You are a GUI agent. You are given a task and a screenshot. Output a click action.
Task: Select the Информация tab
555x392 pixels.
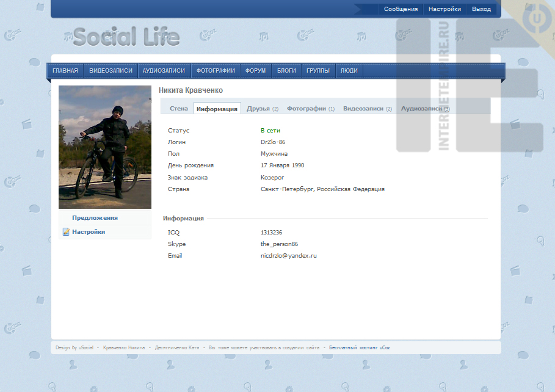(x=217, y=109)
